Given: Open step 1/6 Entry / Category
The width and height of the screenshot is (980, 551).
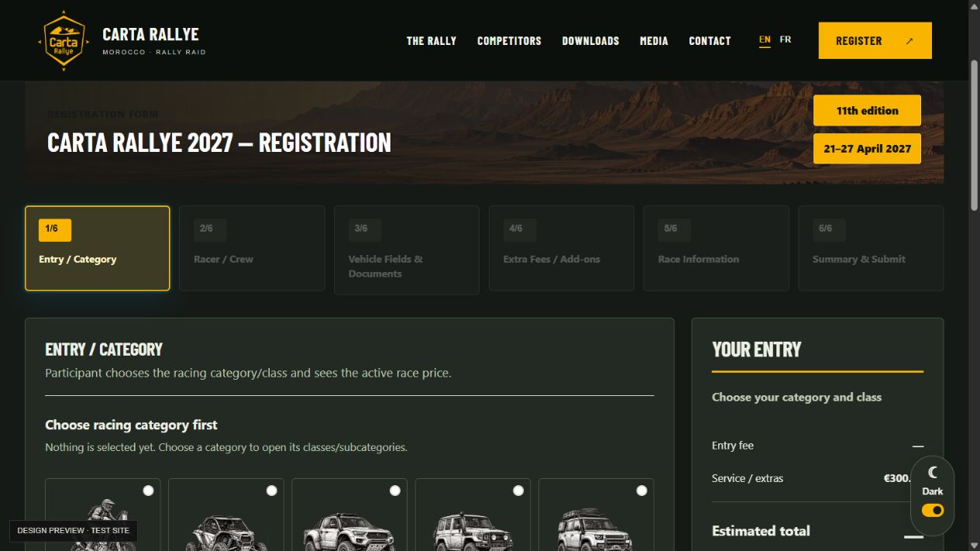Looking at the screenshot, I should pyautogui.click(x=98, y=248).
